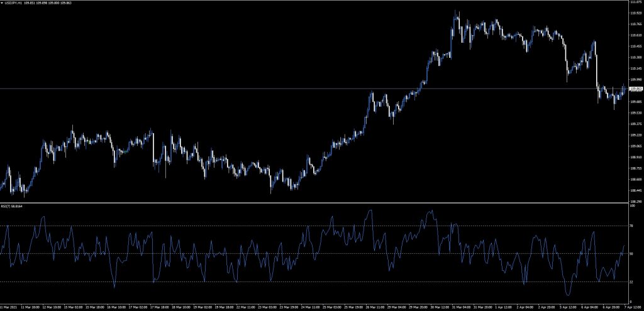Click the divider between chart and RSI panel
The width and height of the screenshot is (644, 311).
[314, 202]
